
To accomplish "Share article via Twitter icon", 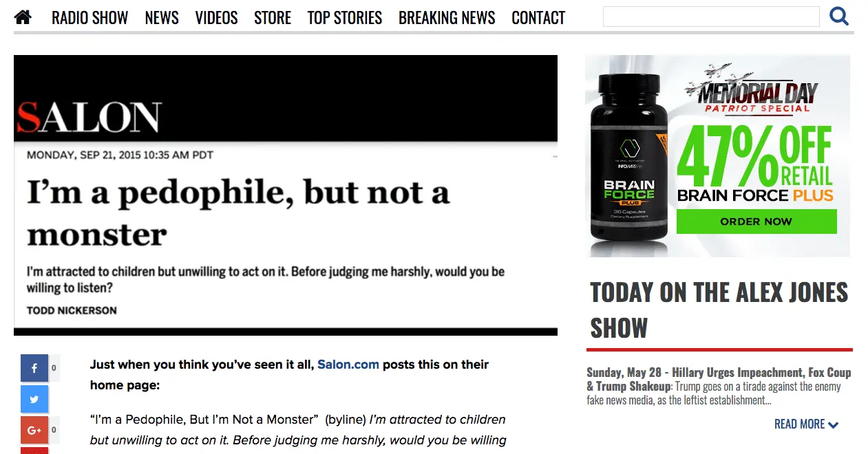I will (x=34, y=399).
